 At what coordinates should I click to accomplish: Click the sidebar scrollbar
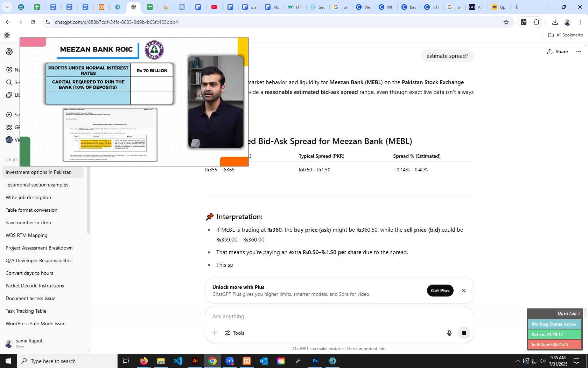[88, 200]
